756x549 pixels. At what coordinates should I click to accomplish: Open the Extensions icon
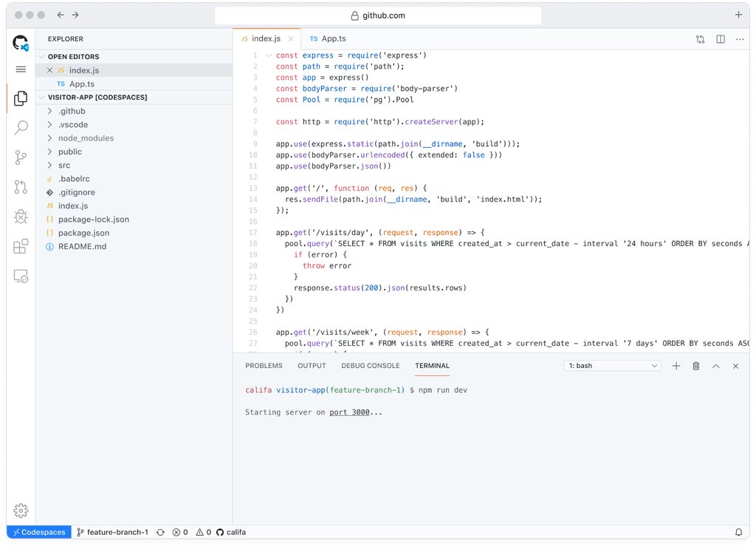click(x=21, y=246)
